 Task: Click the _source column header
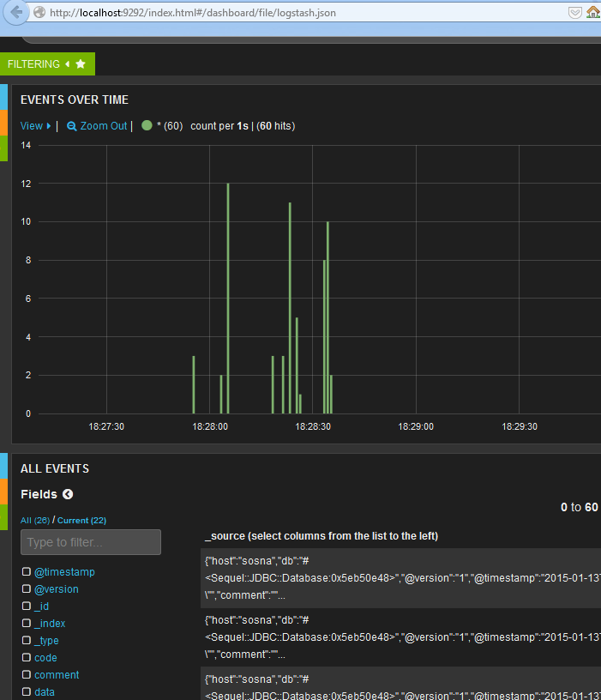pos(322,535)
